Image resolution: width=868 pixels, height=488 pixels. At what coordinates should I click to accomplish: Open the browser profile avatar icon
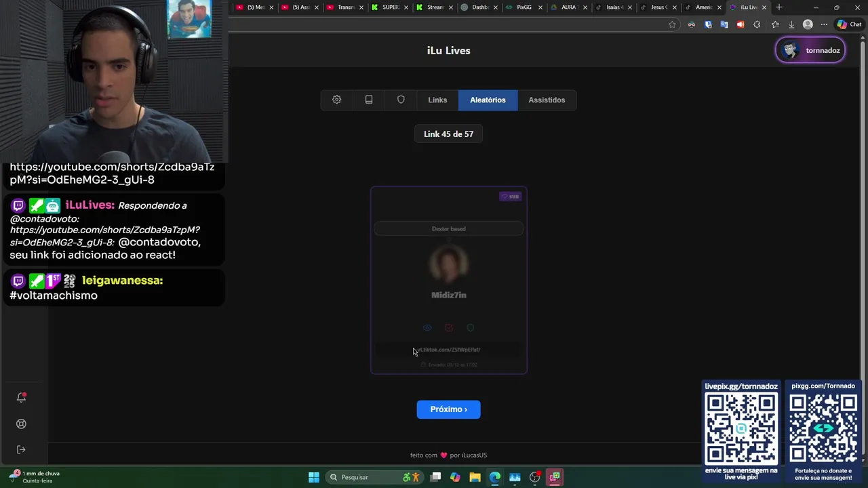[808, 24]
